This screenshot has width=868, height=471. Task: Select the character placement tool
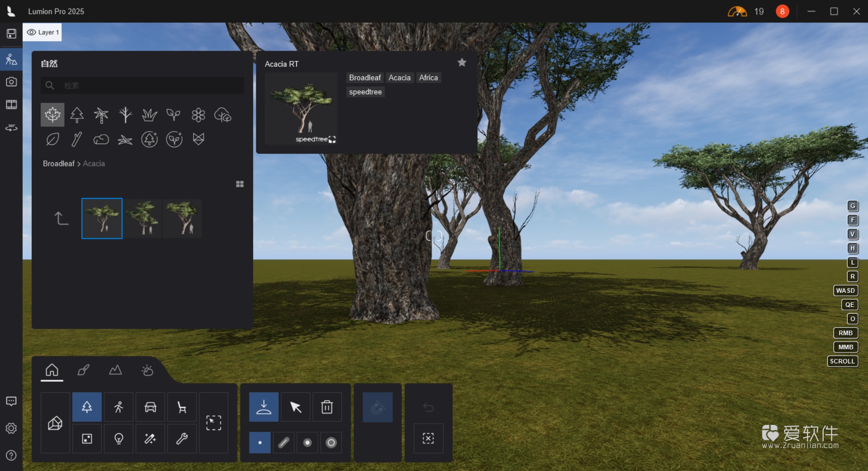pos(118,407)
